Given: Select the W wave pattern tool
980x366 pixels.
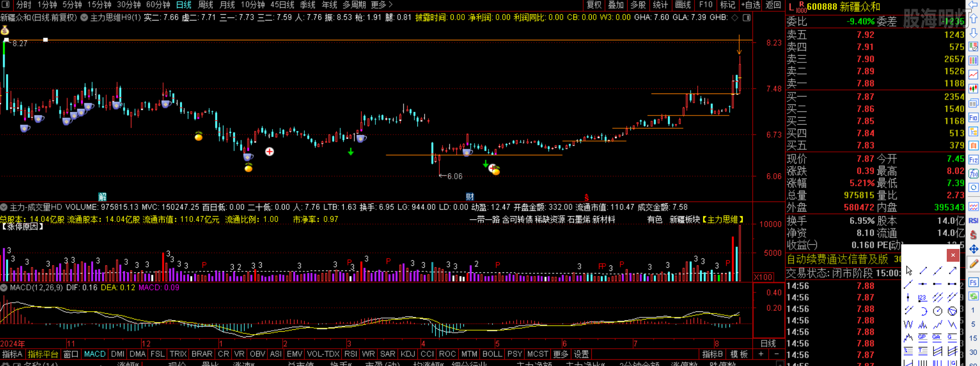Looking at the screenshot, I should click(908, 324).
